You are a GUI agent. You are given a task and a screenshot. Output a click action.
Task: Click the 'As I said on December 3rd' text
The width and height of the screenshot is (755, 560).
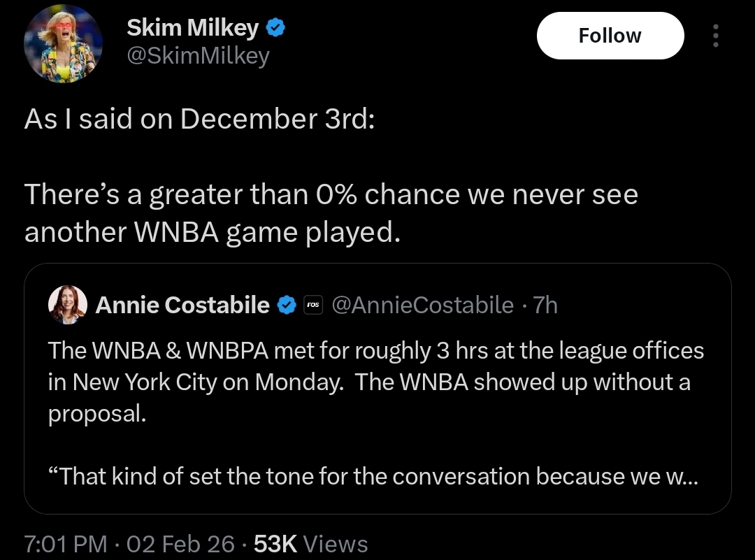point(199,118)
